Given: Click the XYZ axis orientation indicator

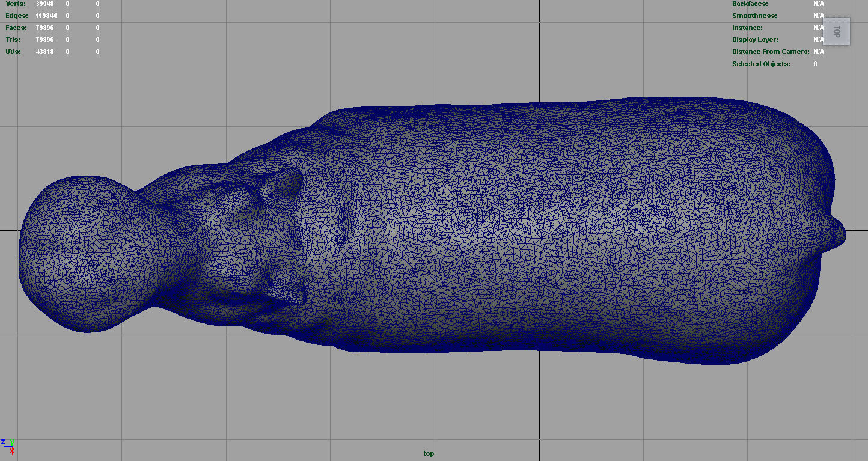Looking at the screenshot, I should tap(8, 446).
